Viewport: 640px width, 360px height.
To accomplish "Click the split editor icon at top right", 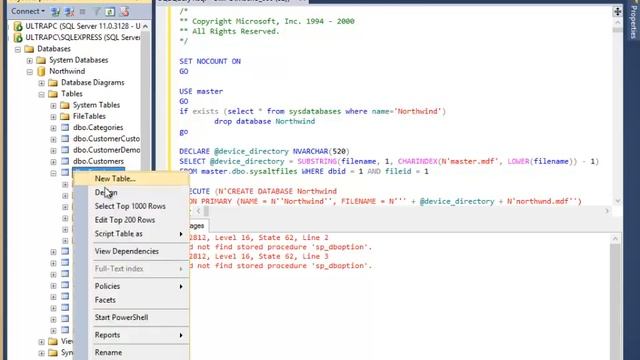I will pos(617,11).
